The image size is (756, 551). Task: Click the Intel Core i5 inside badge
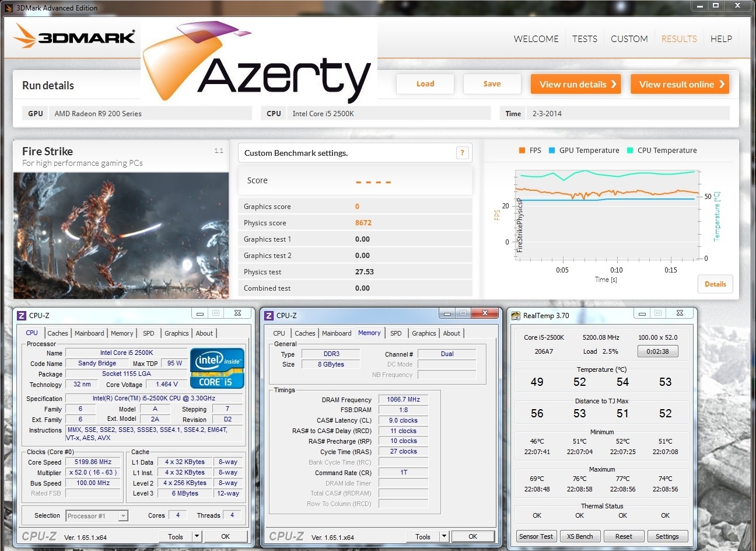217,368
